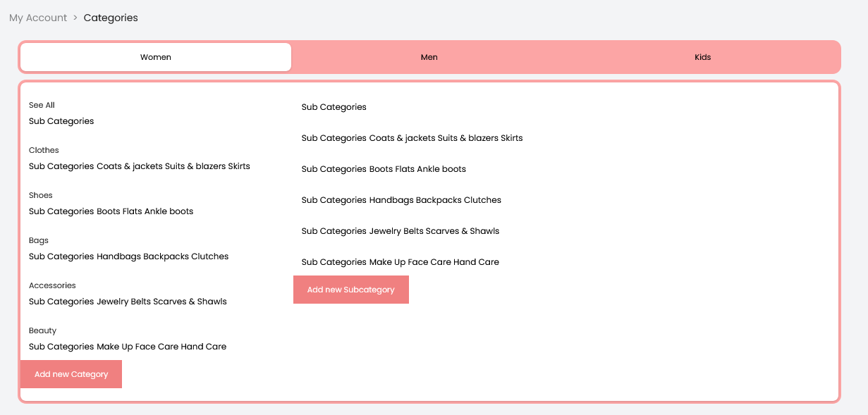
Task: Switch to the Kids tab
Action: (x=702, y=57)
